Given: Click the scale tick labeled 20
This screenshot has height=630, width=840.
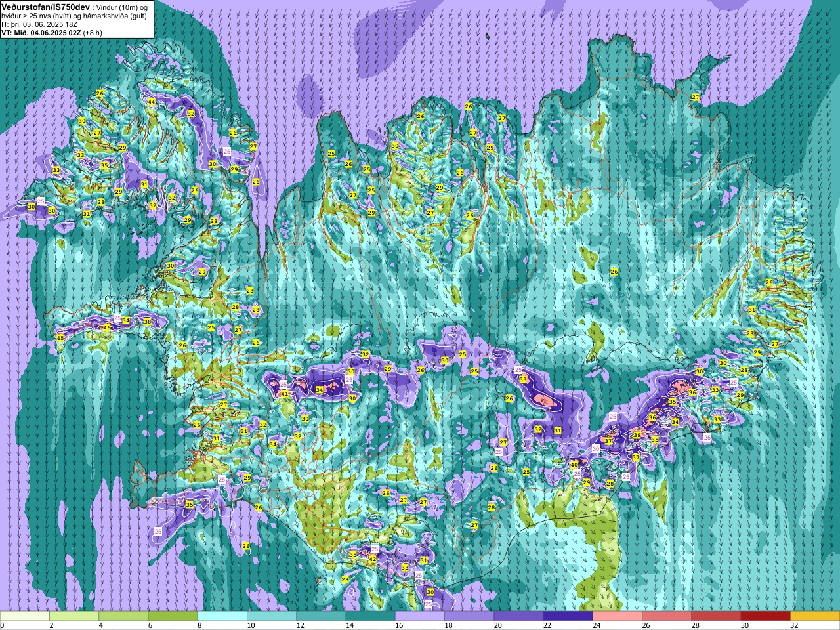Looking at the screenshot, I should click(x=498, y=625).
